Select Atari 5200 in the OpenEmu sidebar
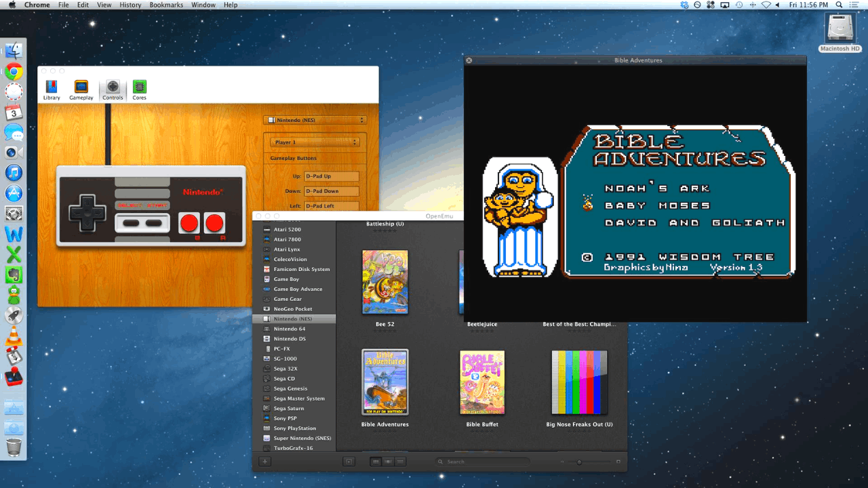This screenshot has width=868, height=488. point(294,229)
